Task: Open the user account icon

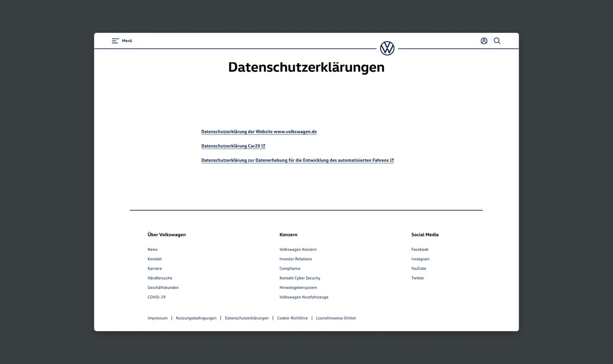Action: 484,40
